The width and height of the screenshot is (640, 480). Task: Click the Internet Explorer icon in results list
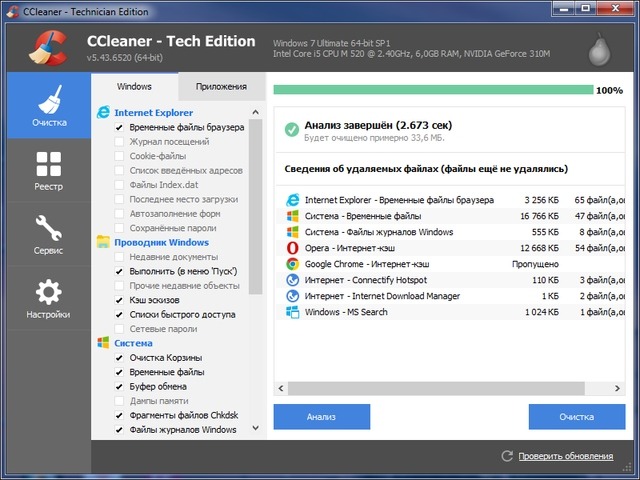[x=292, y=199]
